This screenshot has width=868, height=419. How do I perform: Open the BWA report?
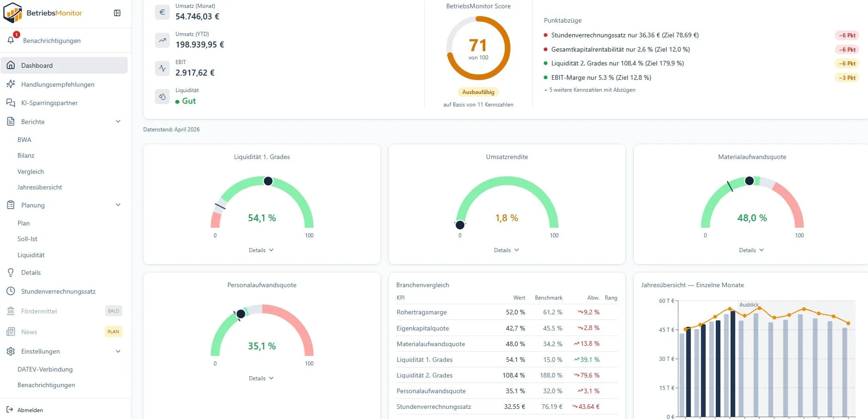24,140
